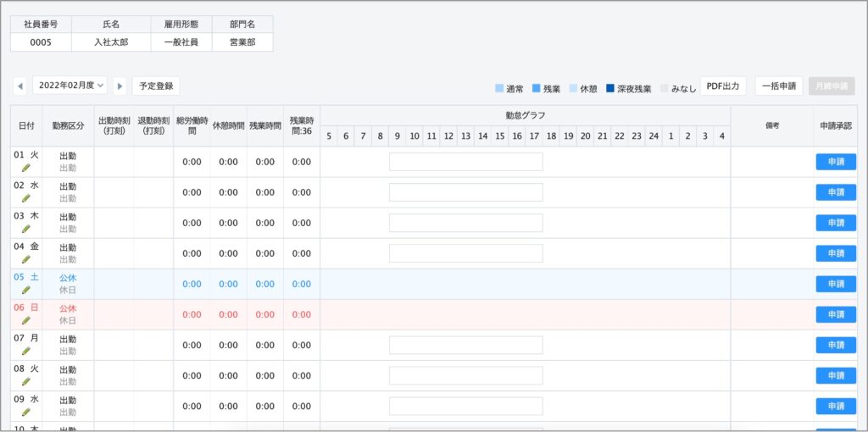Open the 2022年02月度 month dropdown
This screenshot has height=432, width=868.
pos(71,86)
